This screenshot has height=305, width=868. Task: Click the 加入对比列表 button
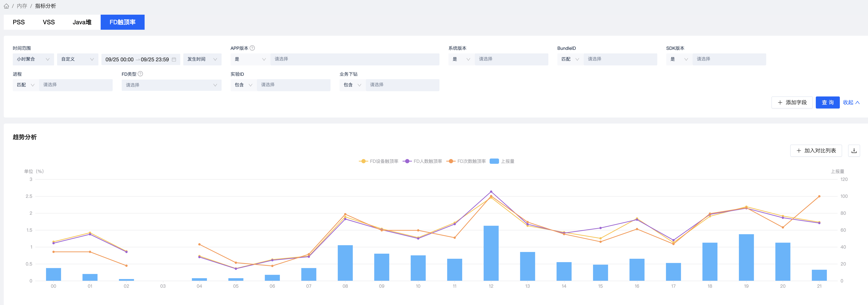coord(816,150)
